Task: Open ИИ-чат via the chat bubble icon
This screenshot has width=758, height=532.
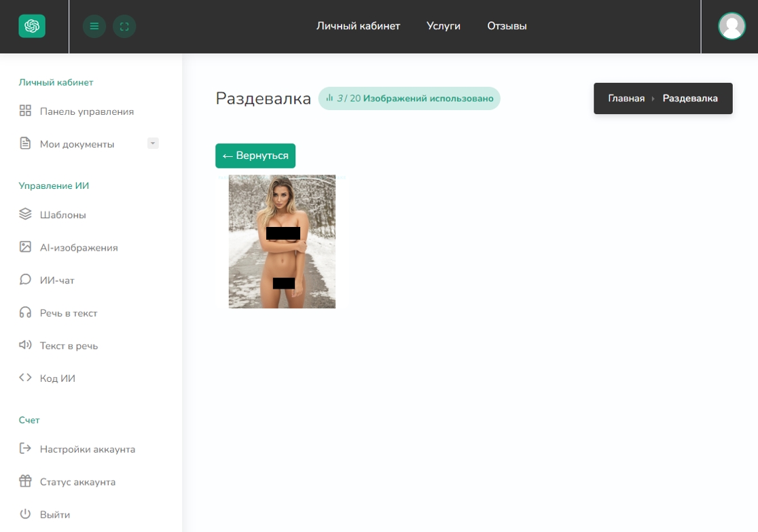Action: click(x=25, y=279)
